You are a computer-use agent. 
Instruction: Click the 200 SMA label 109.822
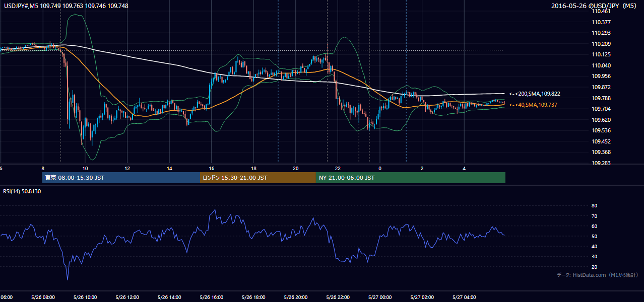coord(535,94)
